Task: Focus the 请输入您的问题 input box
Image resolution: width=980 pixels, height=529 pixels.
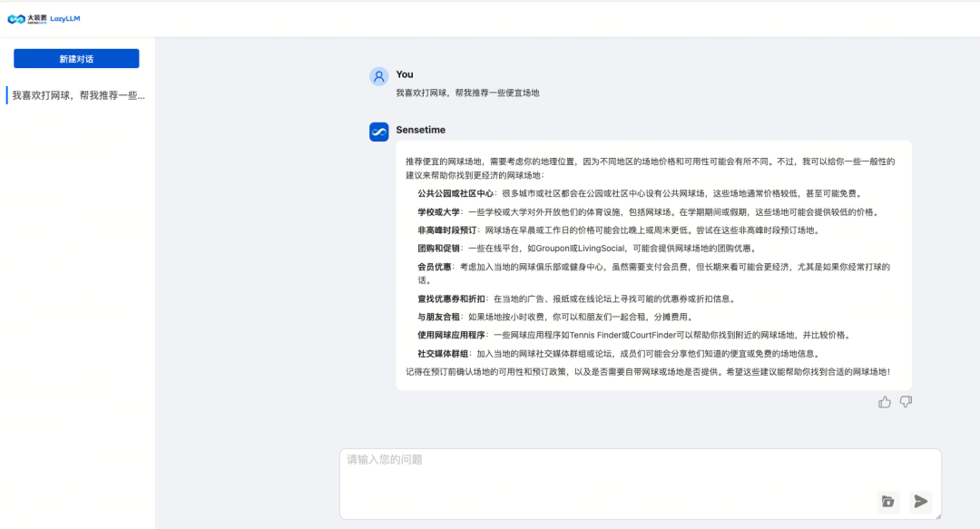Action: click(640, 484)
